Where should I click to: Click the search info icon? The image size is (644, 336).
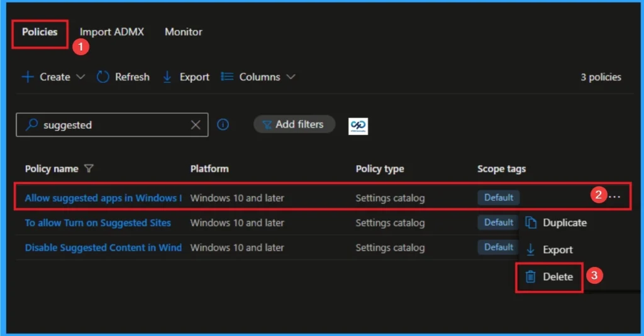tap(223, 124)
